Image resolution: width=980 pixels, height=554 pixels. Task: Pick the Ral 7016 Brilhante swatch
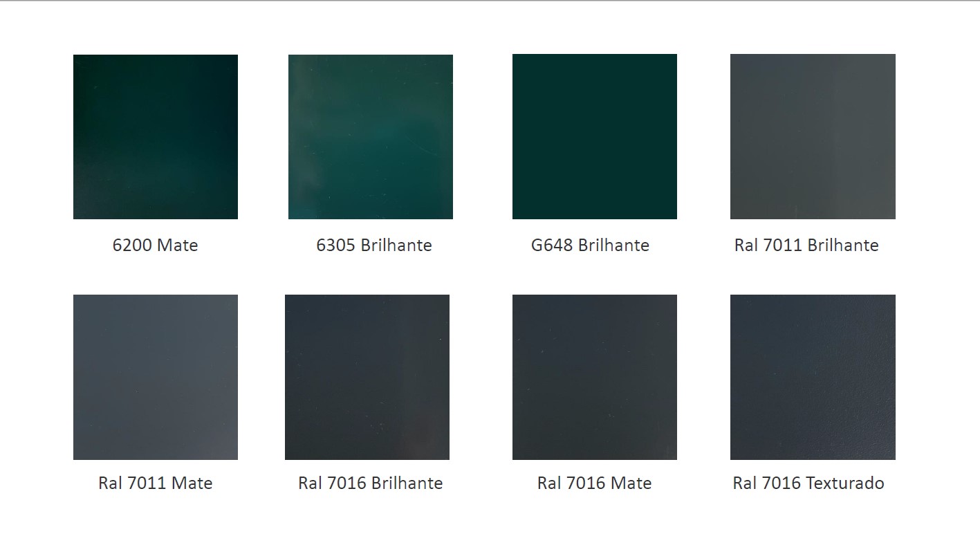pos(367,377)
